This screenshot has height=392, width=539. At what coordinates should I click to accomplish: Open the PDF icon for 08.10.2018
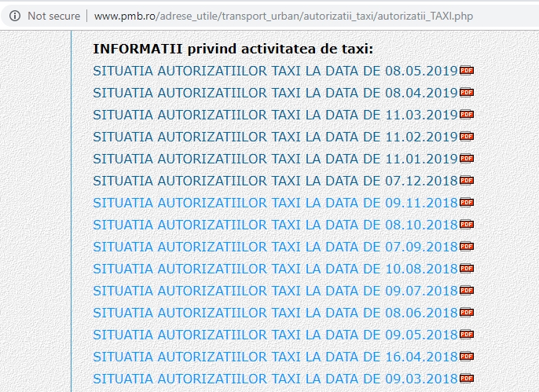coord(467,225)
